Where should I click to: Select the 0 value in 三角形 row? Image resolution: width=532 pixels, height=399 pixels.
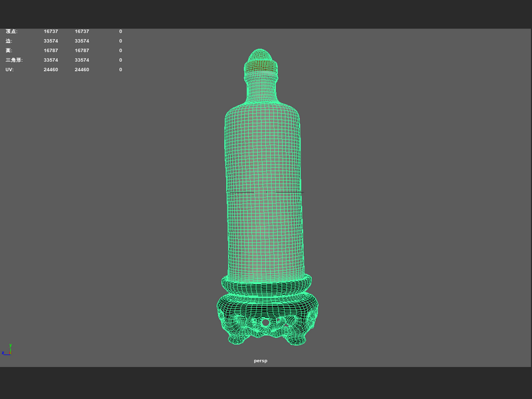point(120,60)
